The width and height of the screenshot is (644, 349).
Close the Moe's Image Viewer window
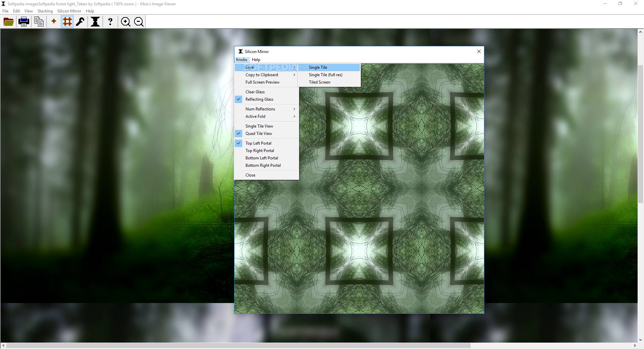coord(636,4)
